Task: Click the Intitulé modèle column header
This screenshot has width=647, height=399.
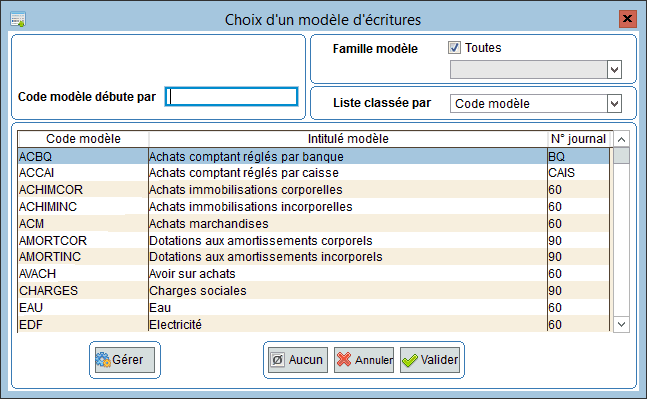Action: (348, 139)
